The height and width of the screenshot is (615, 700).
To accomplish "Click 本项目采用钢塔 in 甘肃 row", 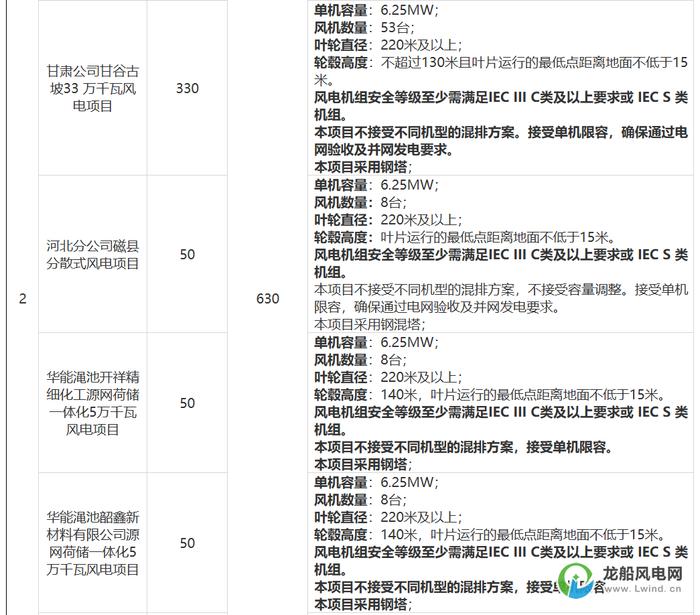I will tap(363, 167).
